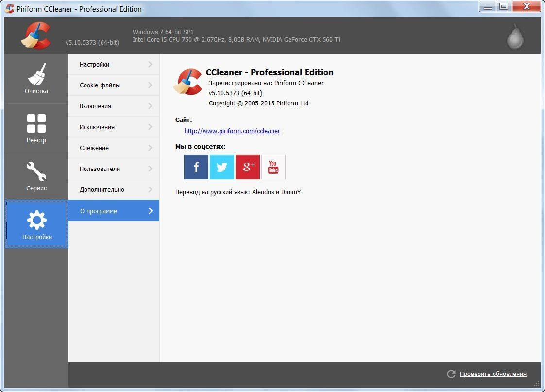Click the title bar CCleaner app icon

tap(10, 9)
